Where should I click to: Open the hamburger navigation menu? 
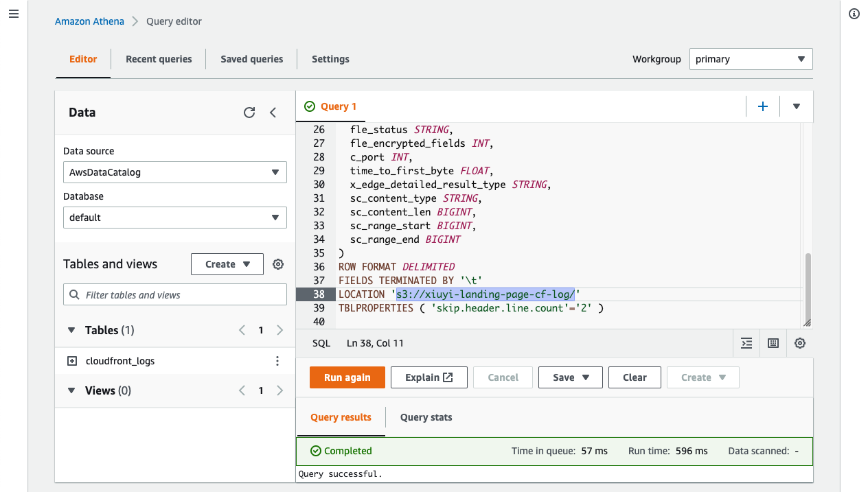[x=14, y=14]
